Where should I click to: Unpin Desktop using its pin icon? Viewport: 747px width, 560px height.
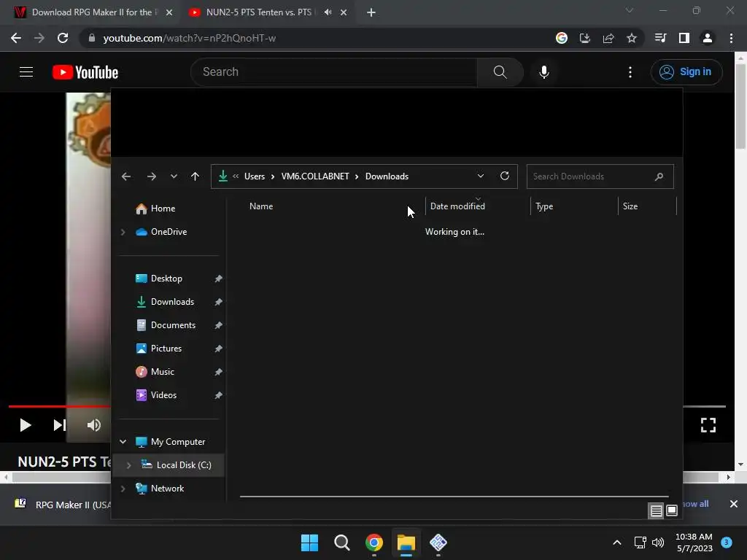[218, 279]
